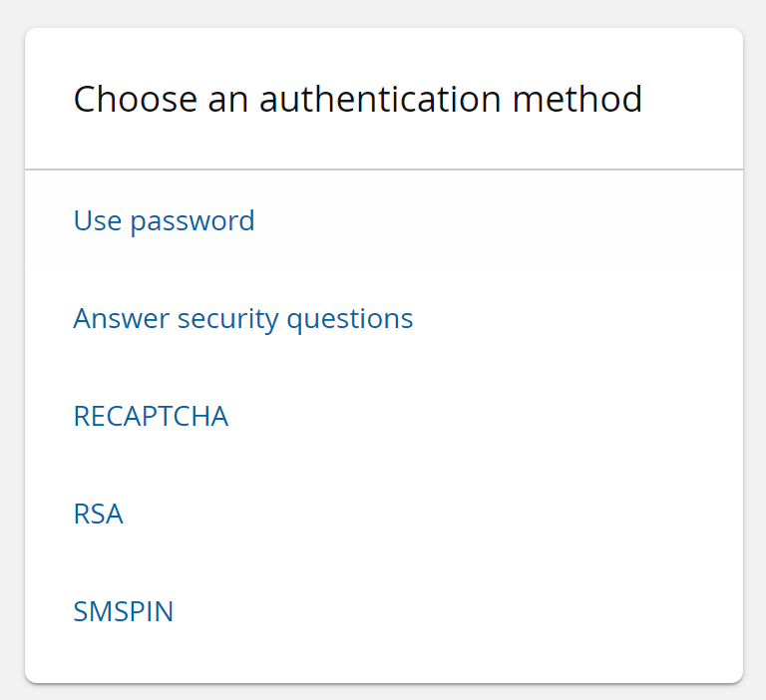Image resolution: width=766 pixels, height=700 pixels.
Task: Open the security questions challenge
Action: (x=242, y=318)
